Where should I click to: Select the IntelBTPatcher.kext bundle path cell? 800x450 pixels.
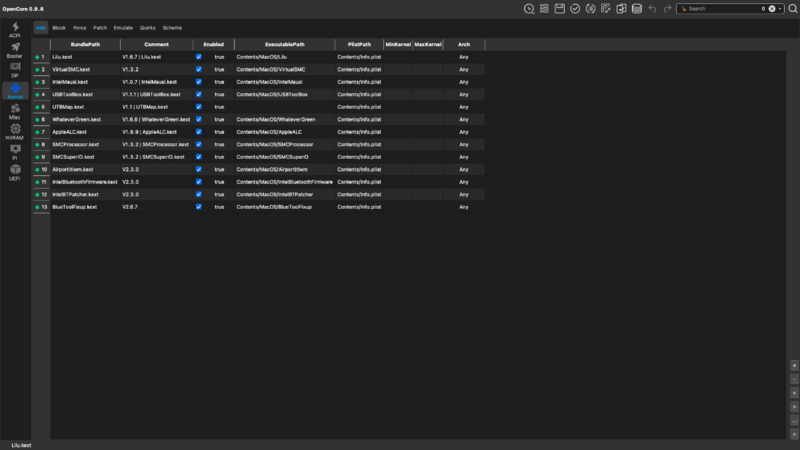coord(85,194)
